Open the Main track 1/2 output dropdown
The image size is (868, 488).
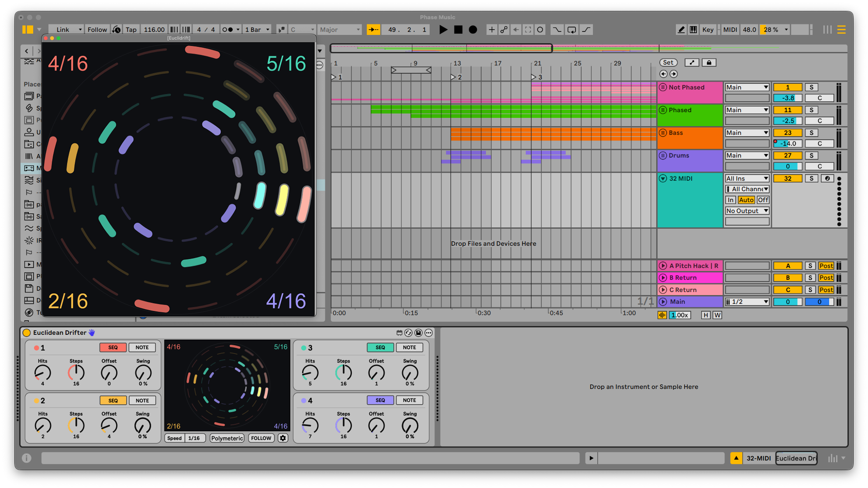tap(747, 302)
